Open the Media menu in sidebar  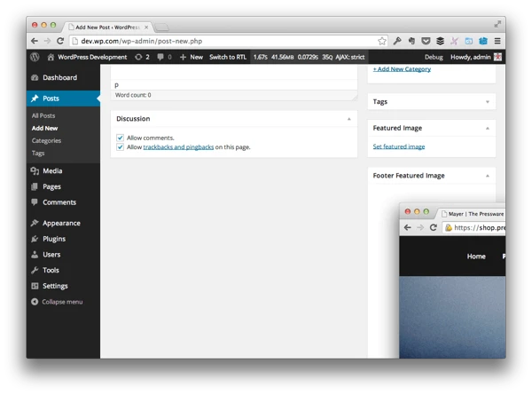point(52,170)
